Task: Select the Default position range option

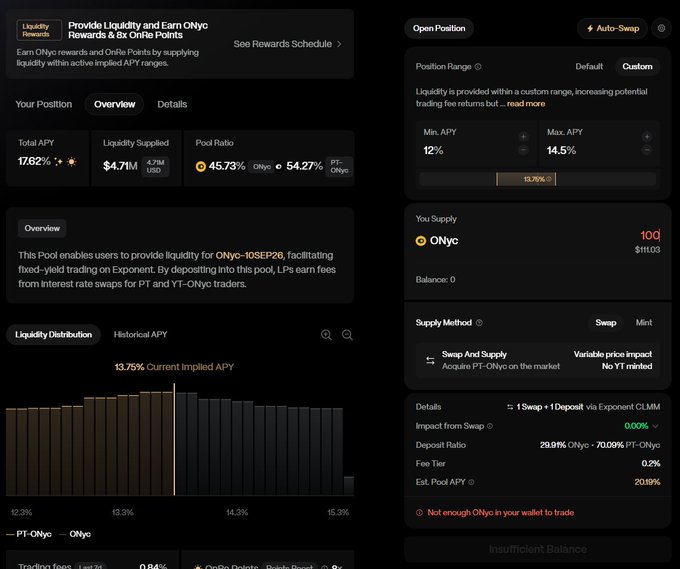Action: [589, 66]
